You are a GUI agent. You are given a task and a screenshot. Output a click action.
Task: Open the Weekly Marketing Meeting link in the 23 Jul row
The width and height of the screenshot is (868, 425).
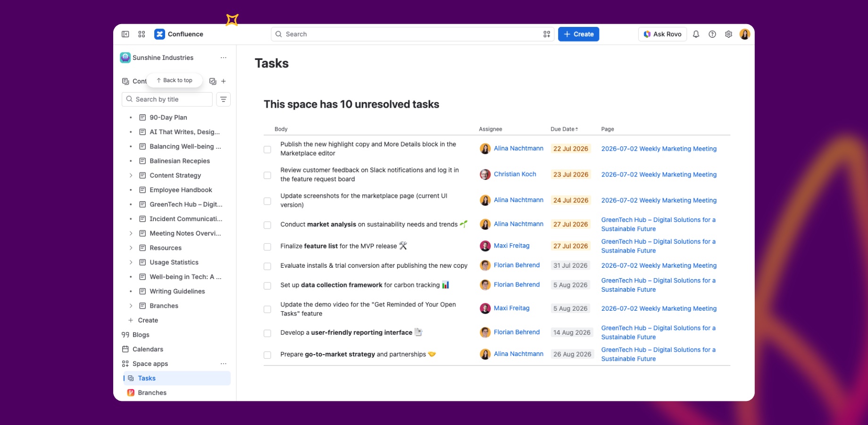click(x=659, y=175)
